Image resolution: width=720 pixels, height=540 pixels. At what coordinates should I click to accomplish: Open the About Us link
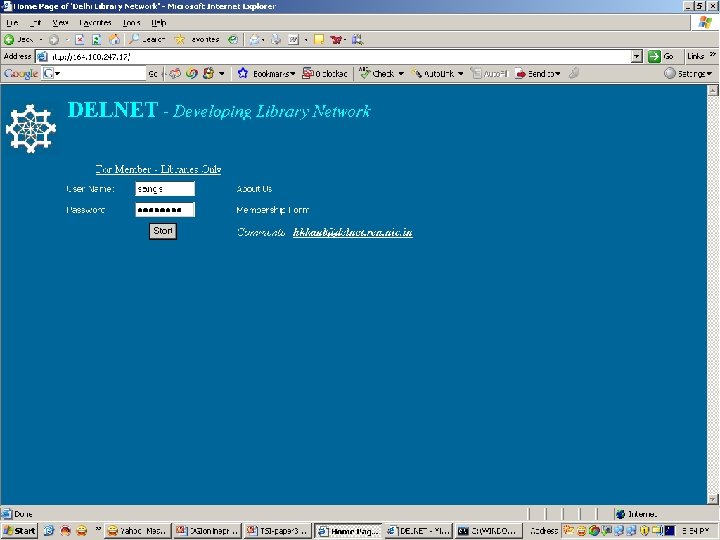(x=254, y=189)
